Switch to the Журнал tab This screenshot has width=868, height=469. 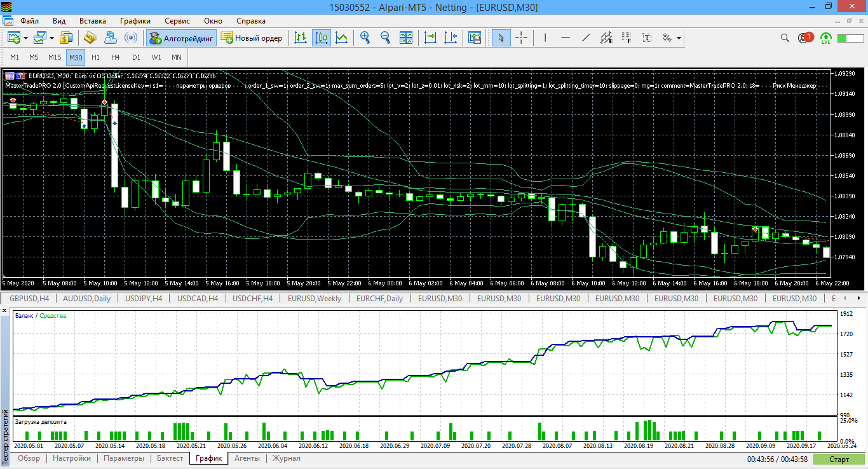tap(286, 458)
